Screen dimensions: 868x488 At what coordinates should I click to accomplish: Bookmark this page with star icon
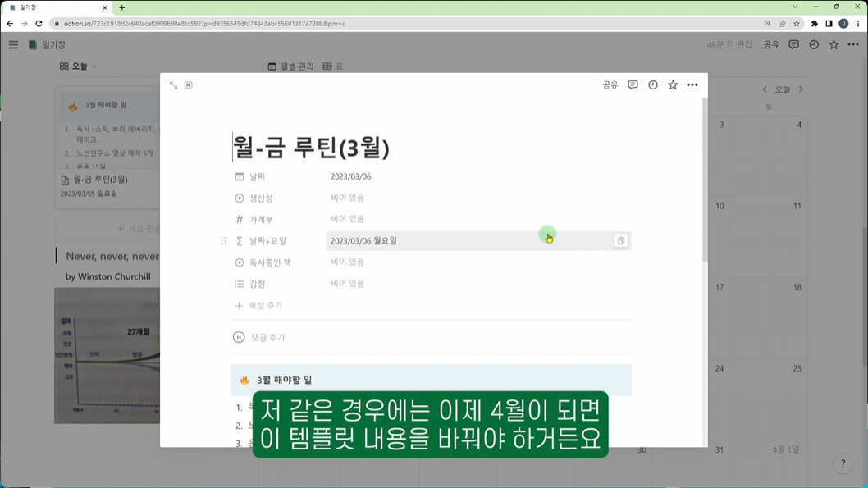click(797, 24)
